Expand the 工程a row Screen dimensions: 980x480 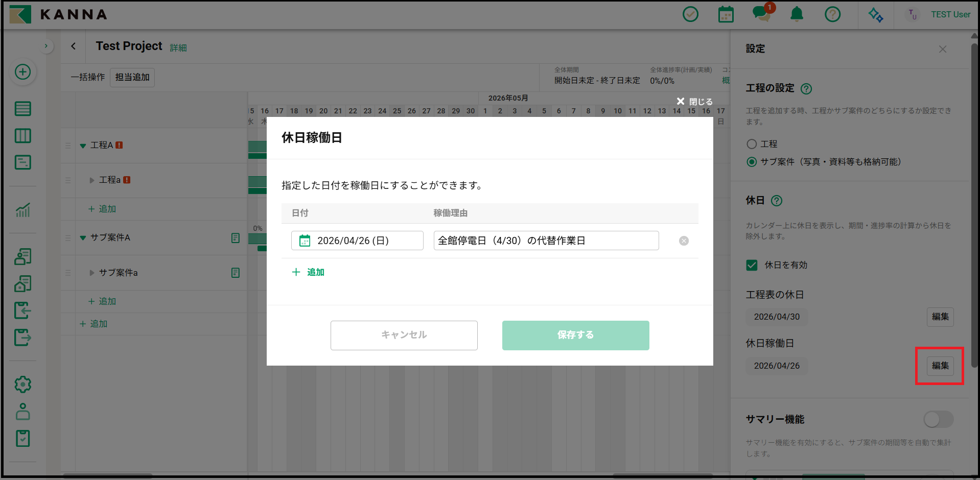pyautogui.click(x=92, y=180)
